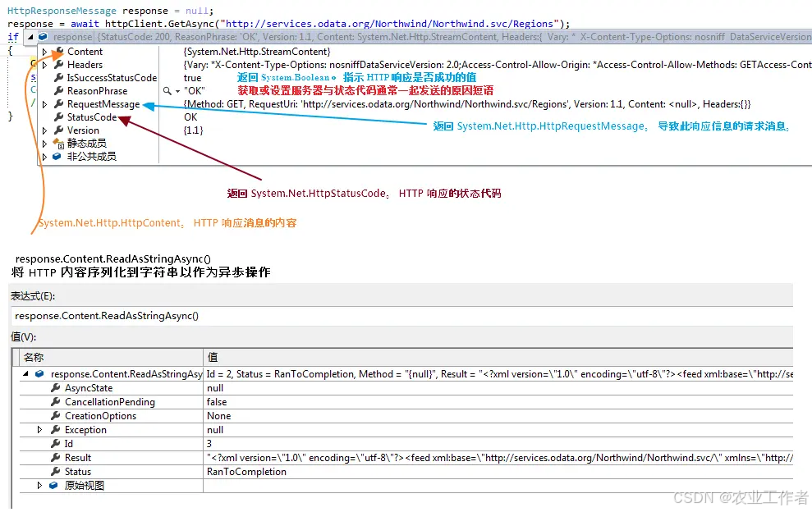Click the 静态成员 static members icon
812x512 pixels.
[x=60, y=144]
